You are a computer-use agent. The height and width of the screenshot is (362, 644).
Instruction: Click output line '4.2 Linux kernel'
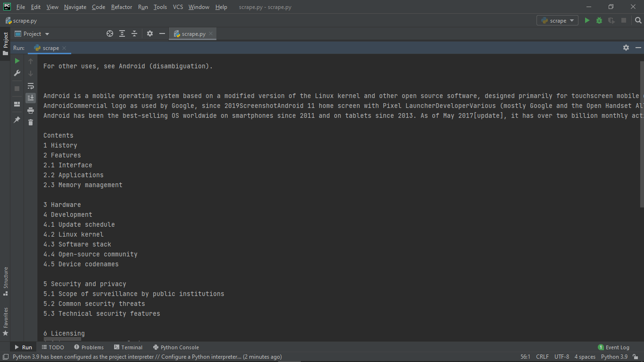pyautogui.click(x=74, y=234)
